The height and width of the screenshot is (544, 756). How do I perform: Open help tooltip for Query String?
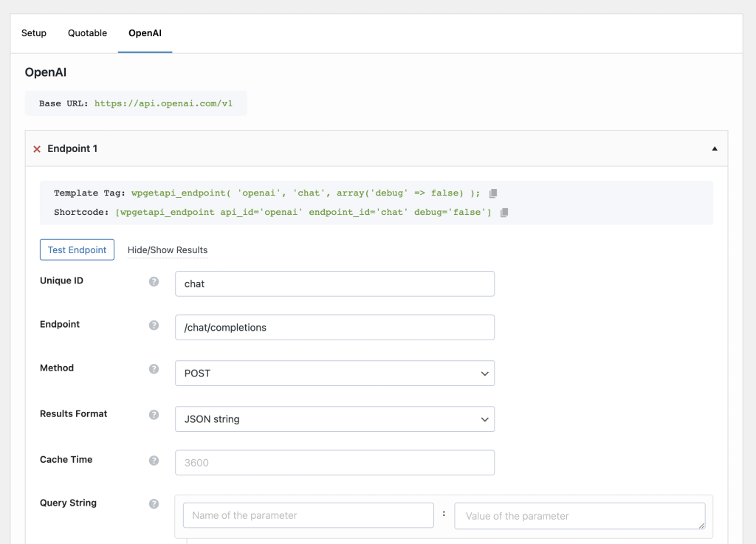pyautogui.click(x=154, y=503)
